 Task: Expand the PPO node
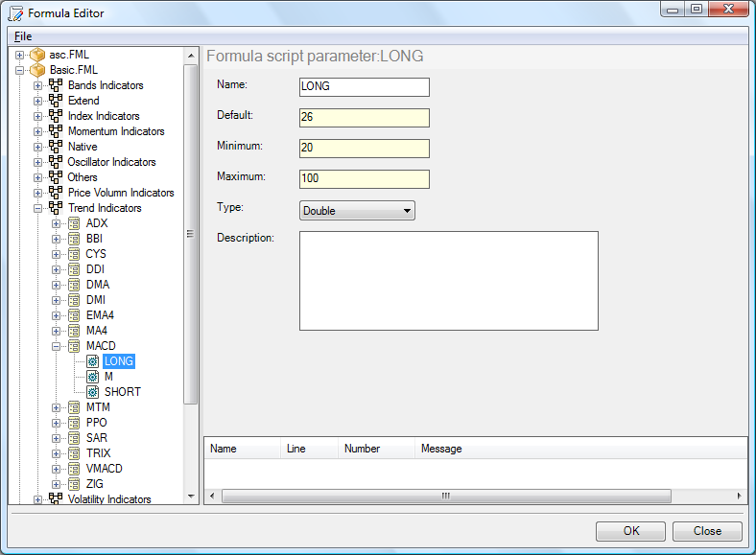tap(57, 423)
